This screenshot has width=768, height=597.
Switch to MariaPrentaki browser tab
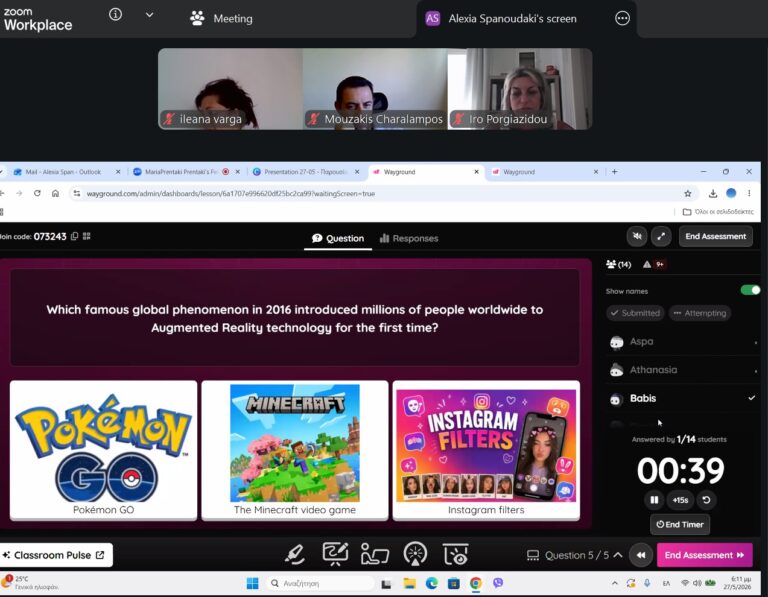pos(181,172)
